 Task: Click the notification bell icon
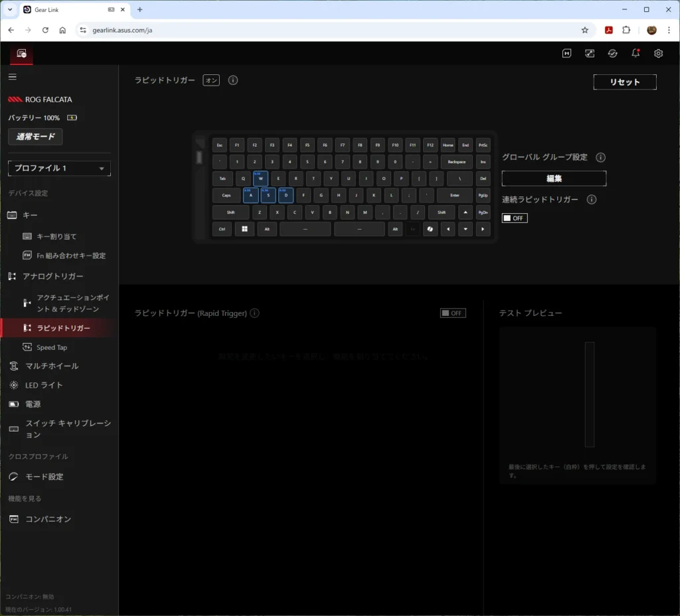(636, 54)
